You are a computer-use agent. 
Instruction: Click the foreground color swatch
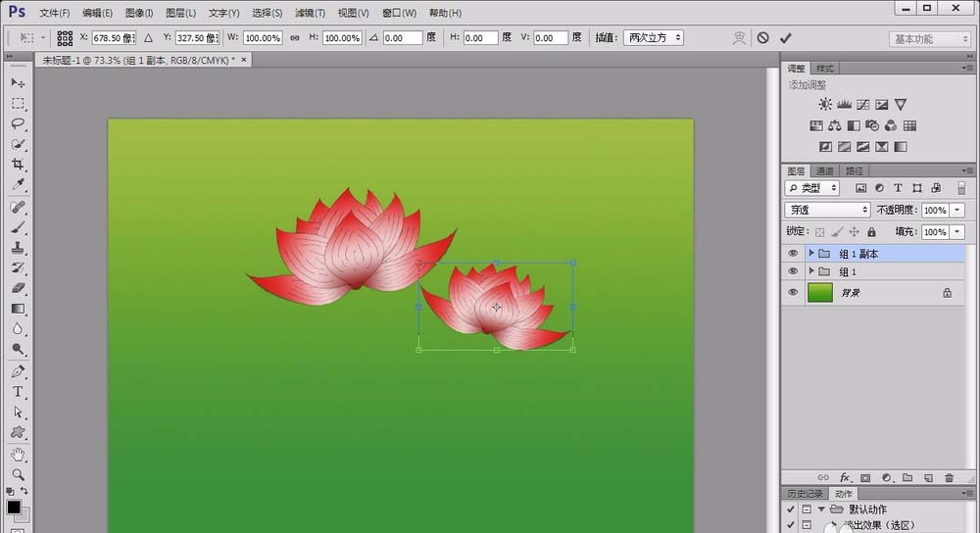pyautogui.click(x=14, y=508)
